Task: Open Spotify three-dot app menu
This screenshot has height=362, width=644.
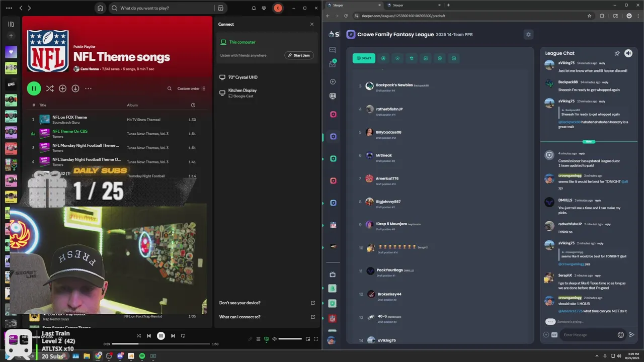Action: 9,8
